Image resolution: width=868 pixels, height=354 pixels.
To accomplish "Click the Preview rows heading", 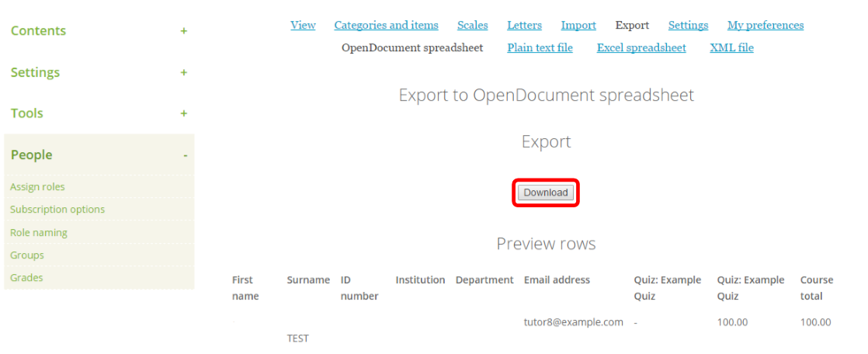I will 546,244.
